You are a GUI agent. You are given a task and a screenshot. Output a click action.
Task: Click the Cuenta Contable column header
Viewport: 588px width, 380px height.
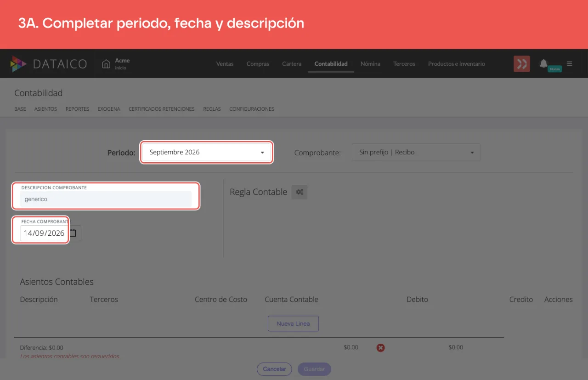point(291,299)
